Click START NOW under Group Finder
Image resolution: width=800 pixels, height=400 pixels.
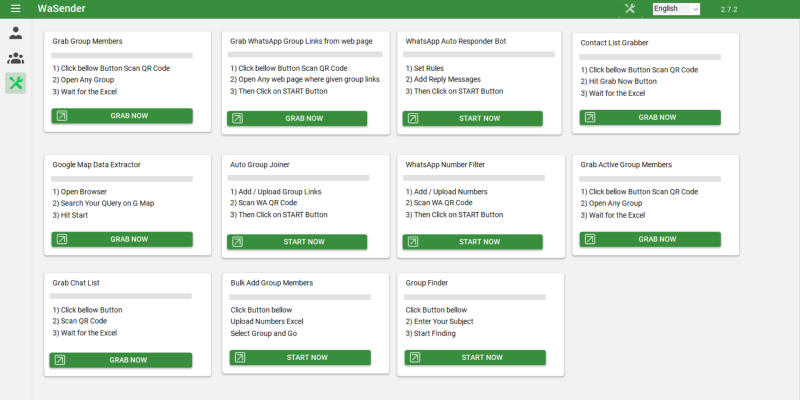pos(475,358)
